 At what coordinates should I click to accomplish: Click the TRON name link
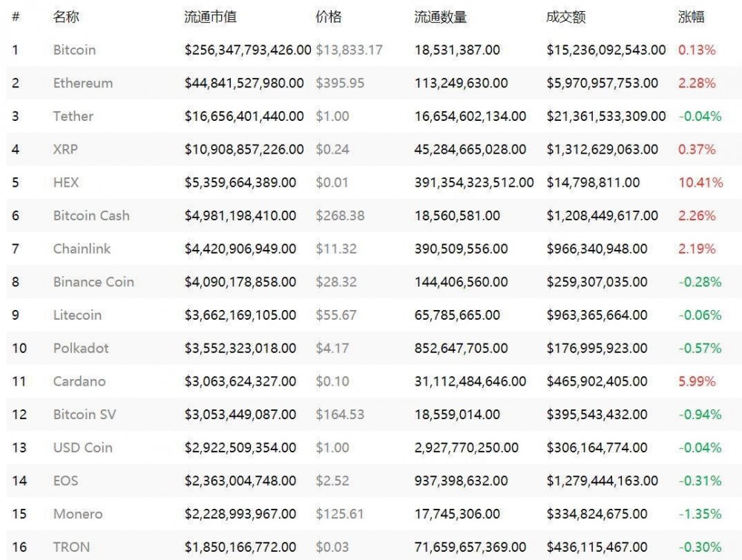(x=71, y=547)
